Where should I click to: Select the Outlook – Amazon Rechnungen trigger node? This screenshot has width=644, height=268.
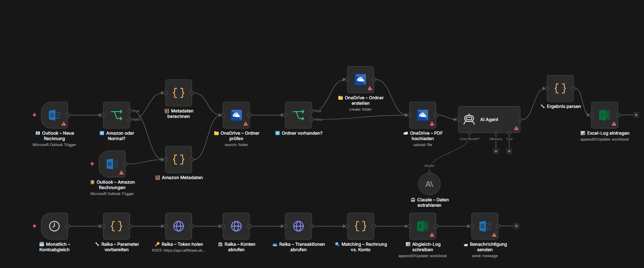[x=112, y=164]
